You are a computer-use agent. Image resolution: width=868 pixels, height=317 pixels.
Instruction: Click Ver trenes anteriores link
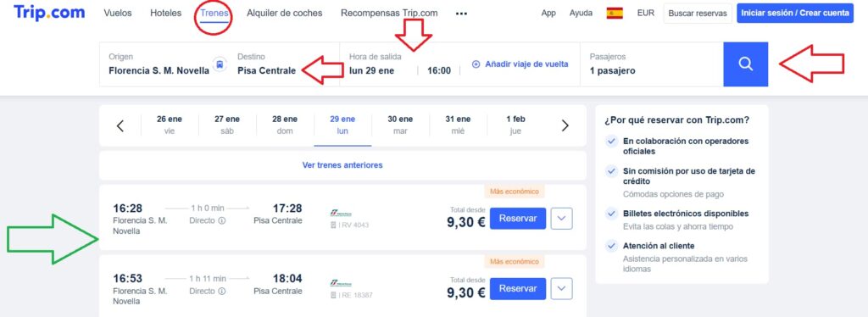(x=342, y=165)
